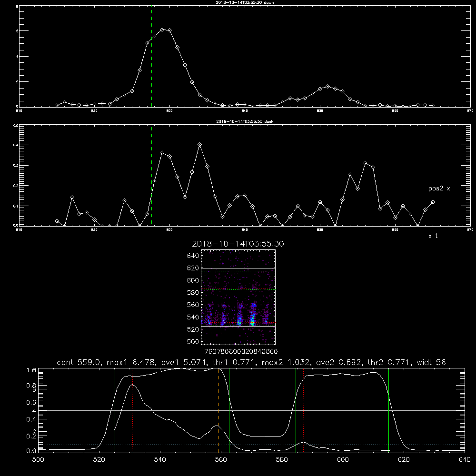Select the 'widt 56' value
The width and height of the screenshot is (476, 476).
coord(431,362)
